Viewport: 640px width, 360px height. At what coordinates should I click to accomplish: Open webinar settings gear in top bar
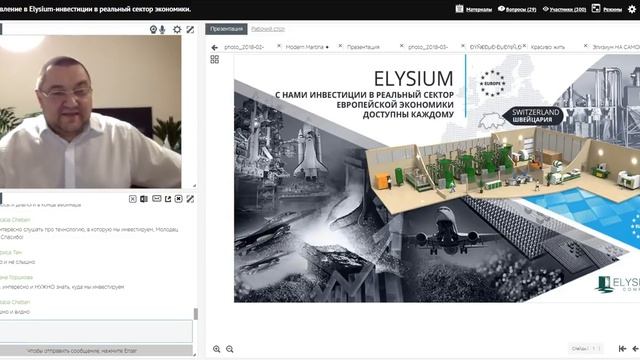point(632,9)
